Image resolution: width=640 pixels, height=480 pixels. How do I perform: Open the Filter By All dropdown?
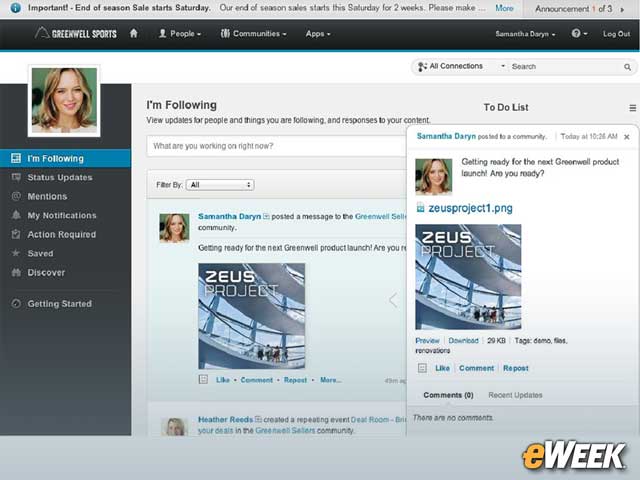(x=220, y=185)
